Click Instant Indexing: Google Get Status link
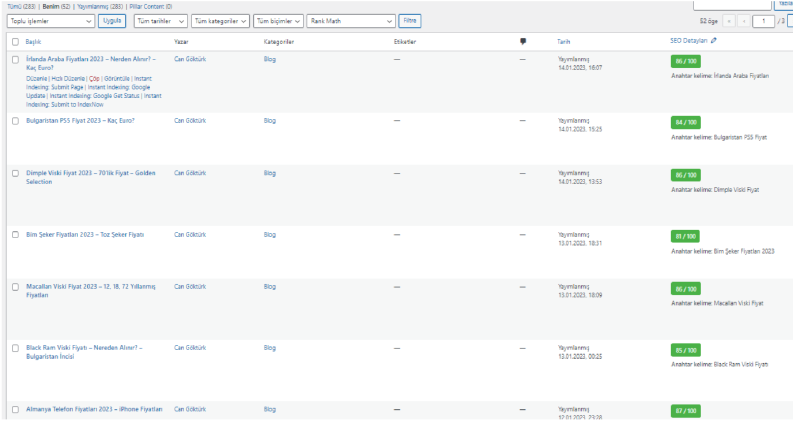793x446 pixels. [x=95, y=96]
